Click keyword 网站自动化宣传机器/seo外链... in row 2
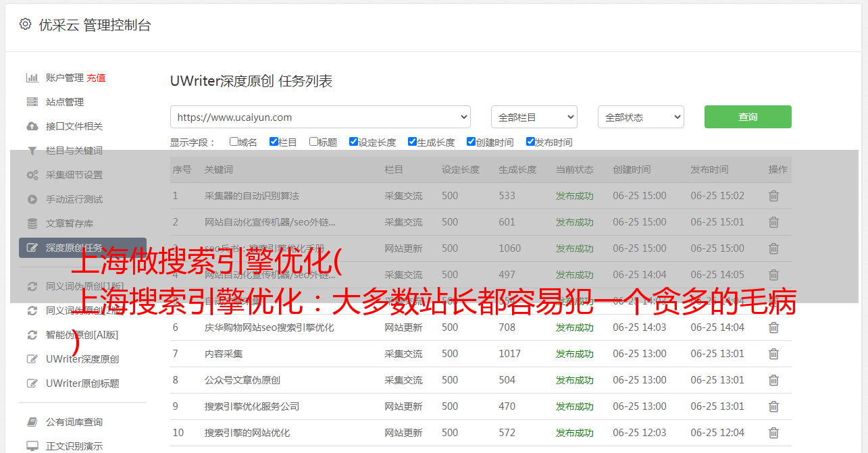The width and height of the screenshot is (868, 453). coord(270,222)
